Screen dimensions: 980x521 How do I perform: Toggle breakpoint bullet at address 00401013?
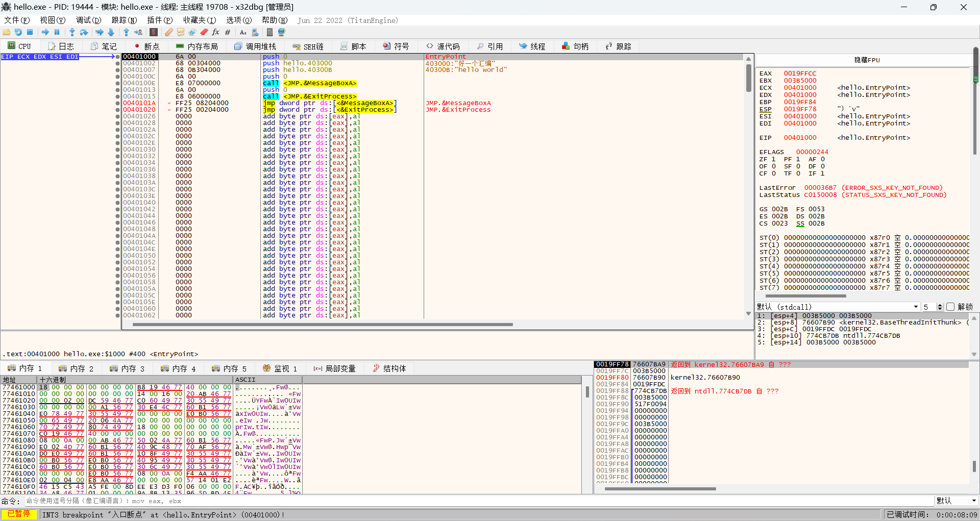click(x=117, y=90)
